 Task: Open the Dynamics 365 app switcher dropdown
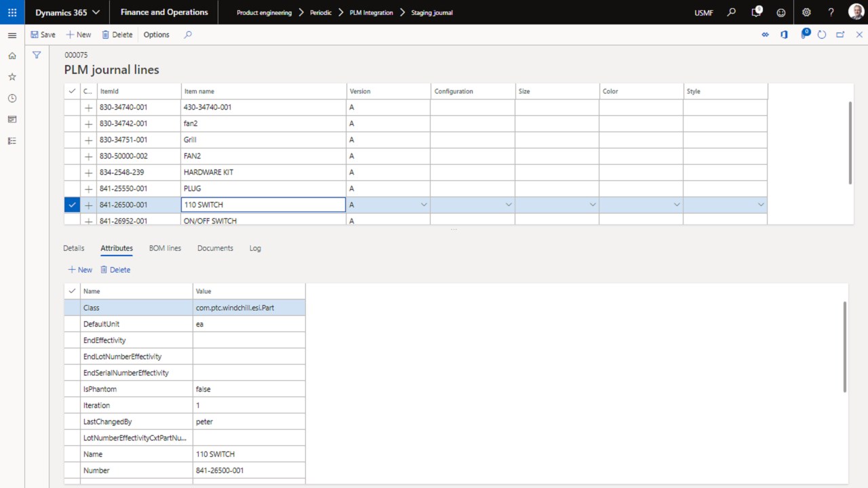tap(67, 12)
